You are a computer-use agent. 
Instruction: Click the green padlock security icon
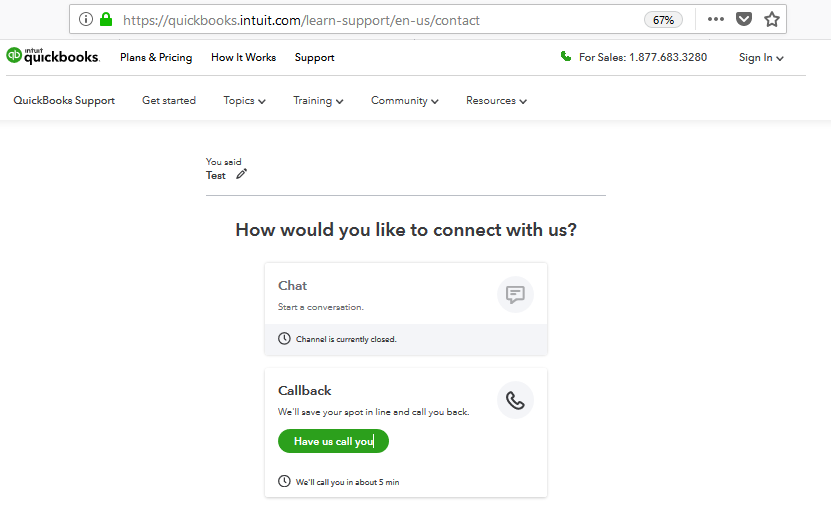pos(106,20)
